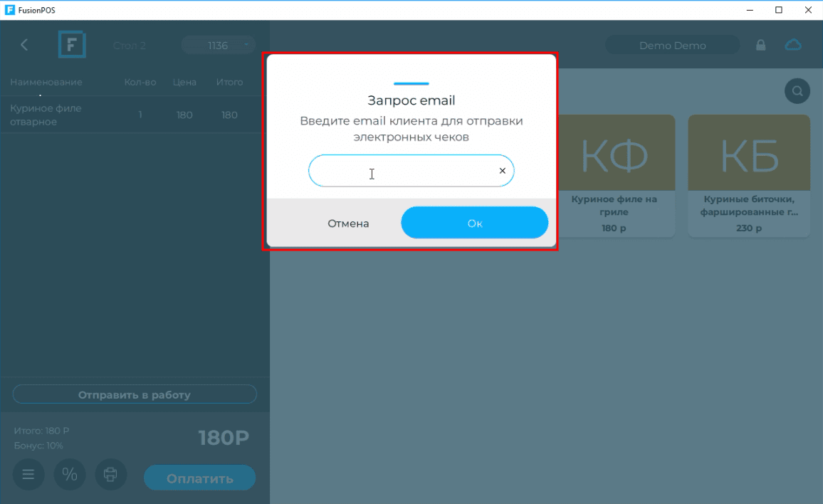Click the percent discount icon
823x504 pixels.
70,475
